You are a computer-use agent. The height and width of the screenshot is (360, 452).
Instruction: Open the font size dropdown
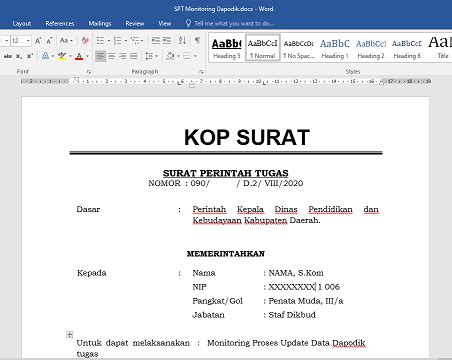click(28, 41)
